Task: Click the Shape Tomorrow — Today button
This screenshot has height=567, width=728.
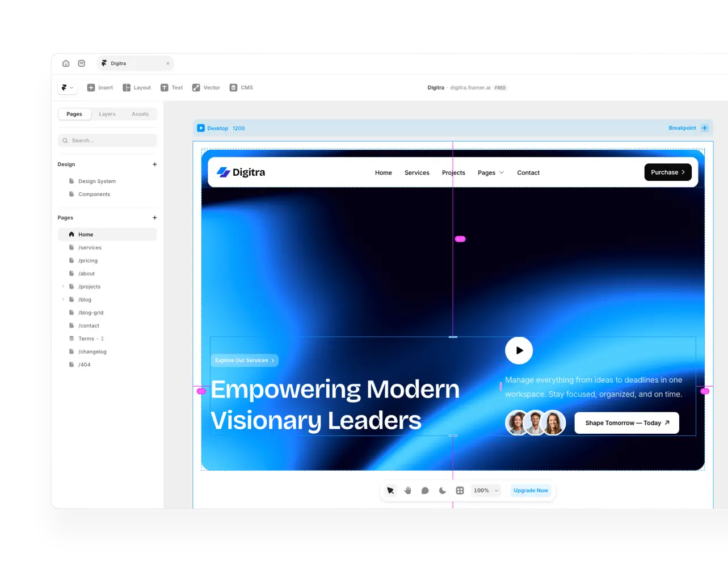Action: (x=627, y=423)
